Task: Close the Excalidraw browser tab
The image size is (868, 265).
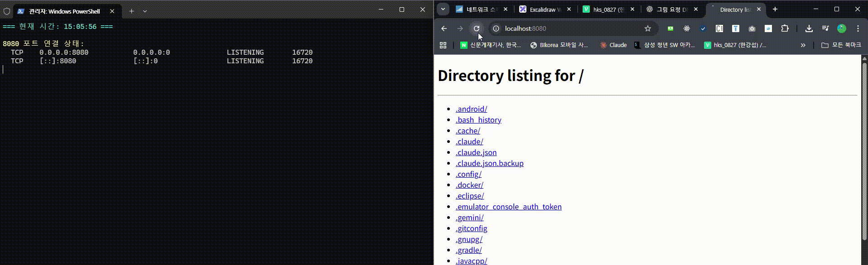Action: (569, 9)
